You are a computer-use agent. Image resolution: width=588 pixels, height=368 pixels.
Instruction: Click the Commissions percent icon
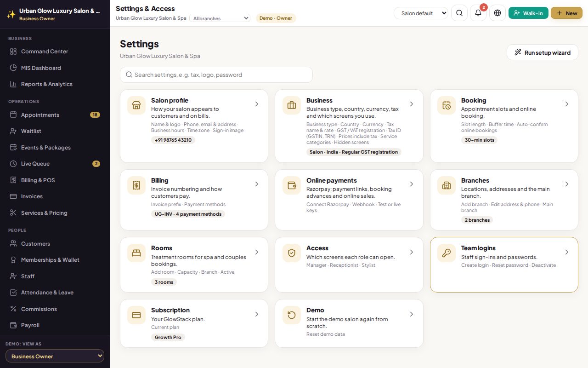click(x=13, y=309)
